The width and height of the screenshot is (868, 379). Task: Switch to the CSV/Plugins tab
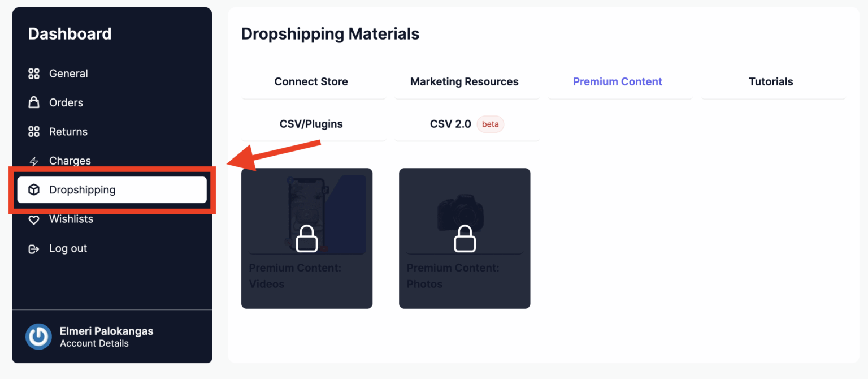click(311, 123)
